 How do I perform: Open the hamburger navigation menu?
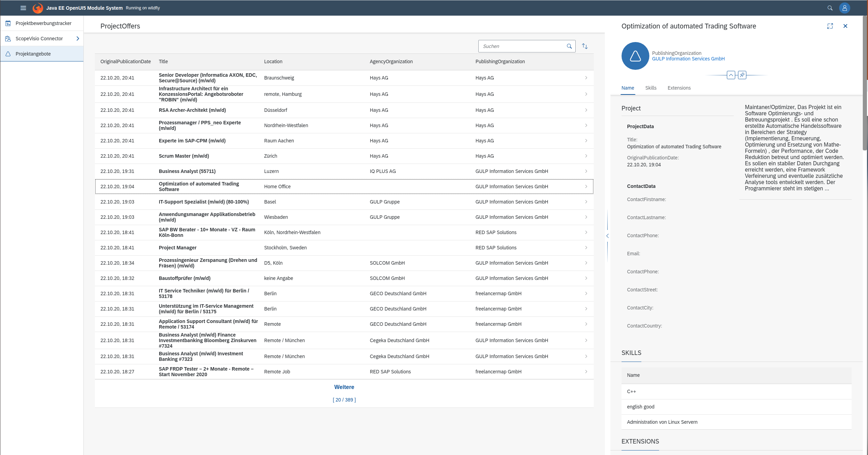23,8
